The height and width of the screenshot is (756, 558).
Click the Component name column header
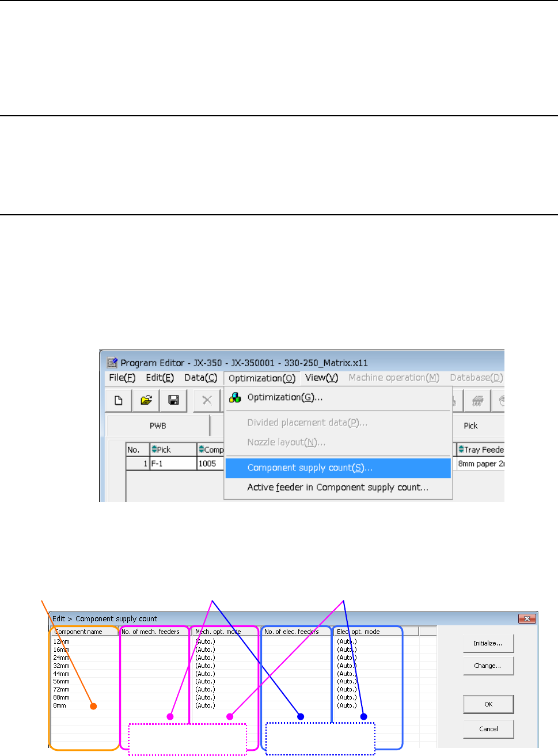(x=85, y=632)
